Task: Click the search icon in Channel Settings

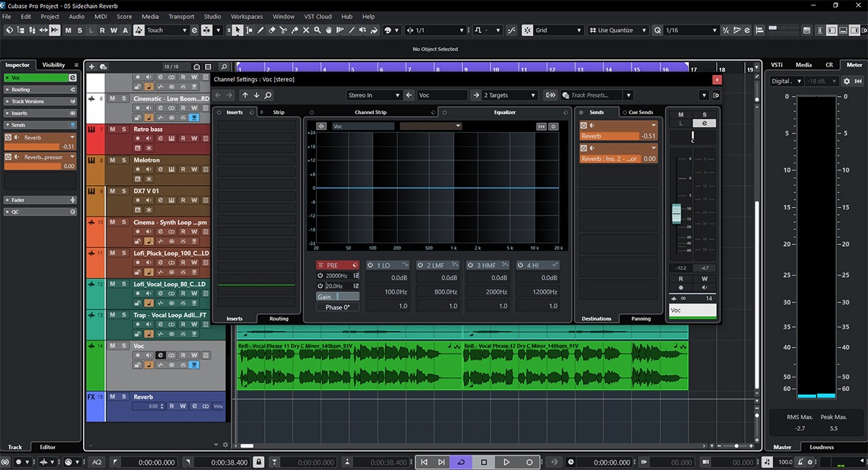Action: 268,95
